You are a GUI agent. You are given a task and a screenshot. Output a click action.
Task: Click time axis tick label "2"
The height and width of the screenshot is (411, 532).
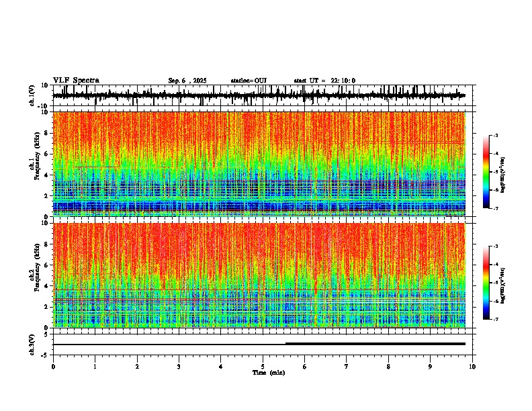point(137,367)
